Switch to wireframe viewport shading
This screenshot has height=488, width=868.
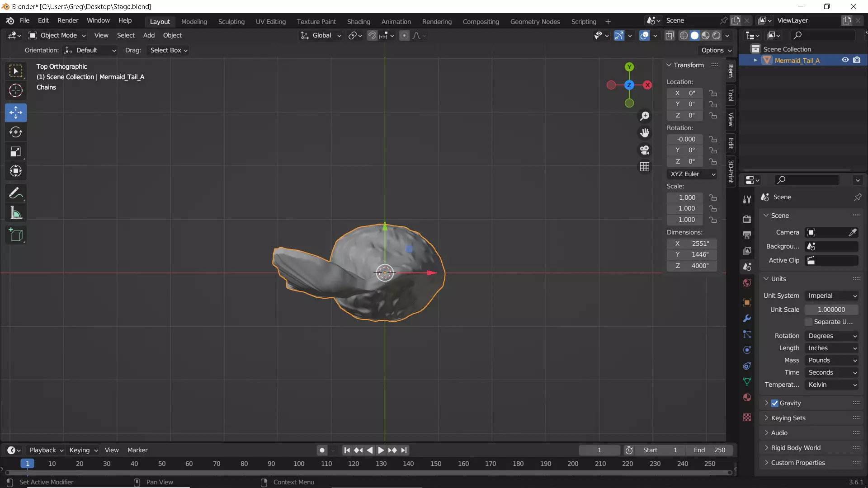click(x=684, y=35)
